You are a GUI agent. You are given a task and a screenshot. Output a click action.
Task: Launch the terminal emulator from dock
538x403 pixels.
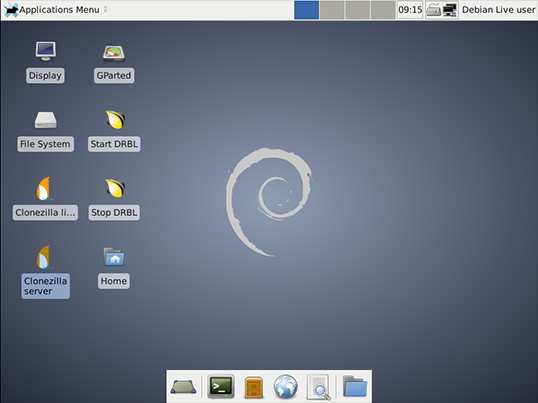tap(221, 387)
